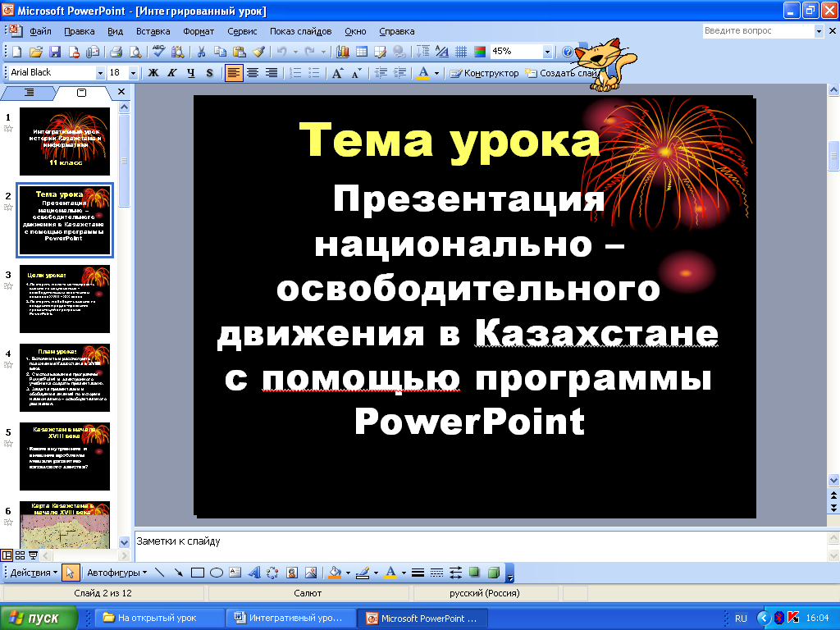Toggle underline formatting (Ч)

tap(190, 73)
